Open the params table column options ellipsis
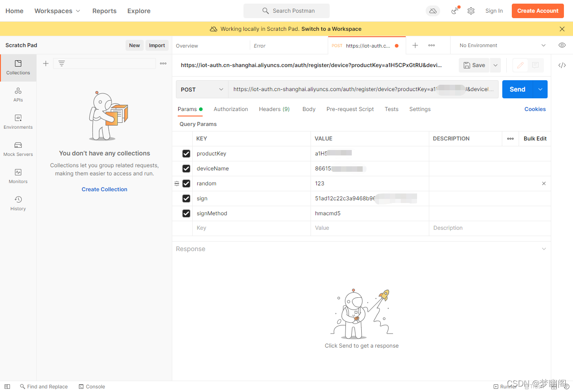The image size is (573, 392). coord(510,139)
